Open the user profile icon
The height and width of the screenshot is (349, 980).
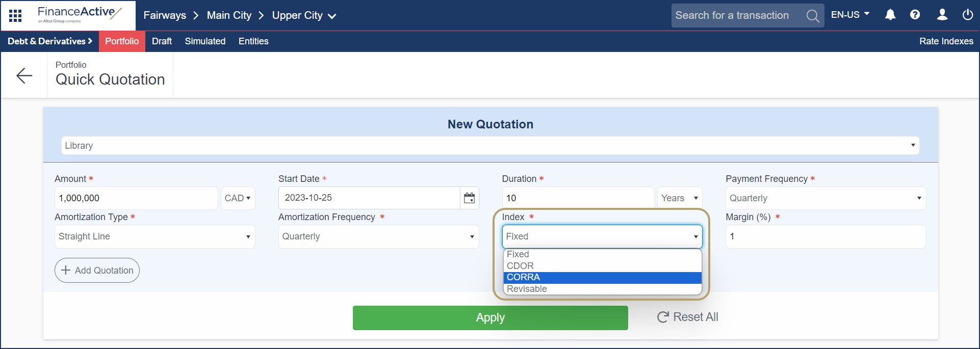click(x=942, y=15)
